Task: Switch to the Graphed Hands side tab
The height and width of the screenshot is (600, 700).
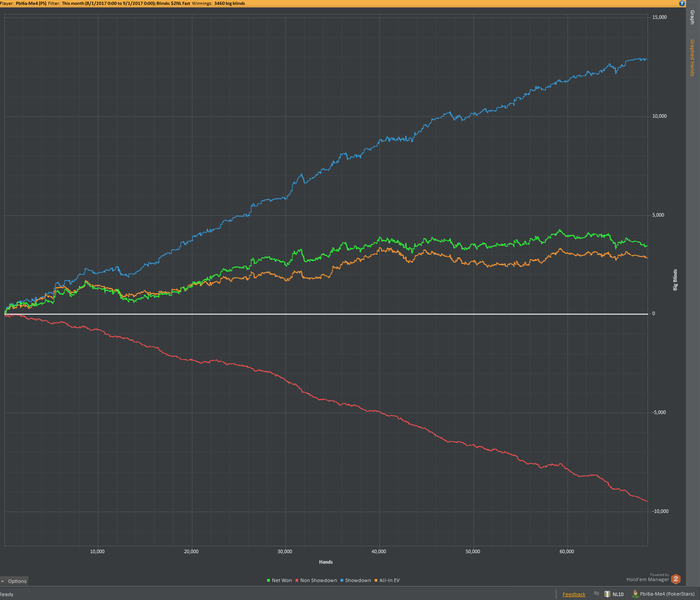Action: tap(692, 58)
